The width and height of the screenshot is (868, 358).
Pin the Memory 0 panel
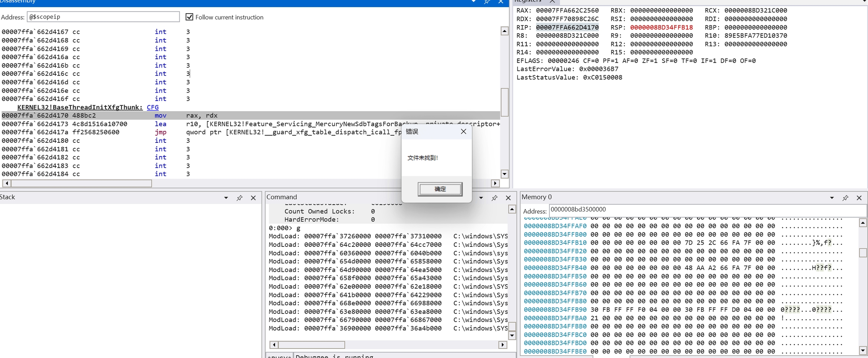click(x=845, y=198)
